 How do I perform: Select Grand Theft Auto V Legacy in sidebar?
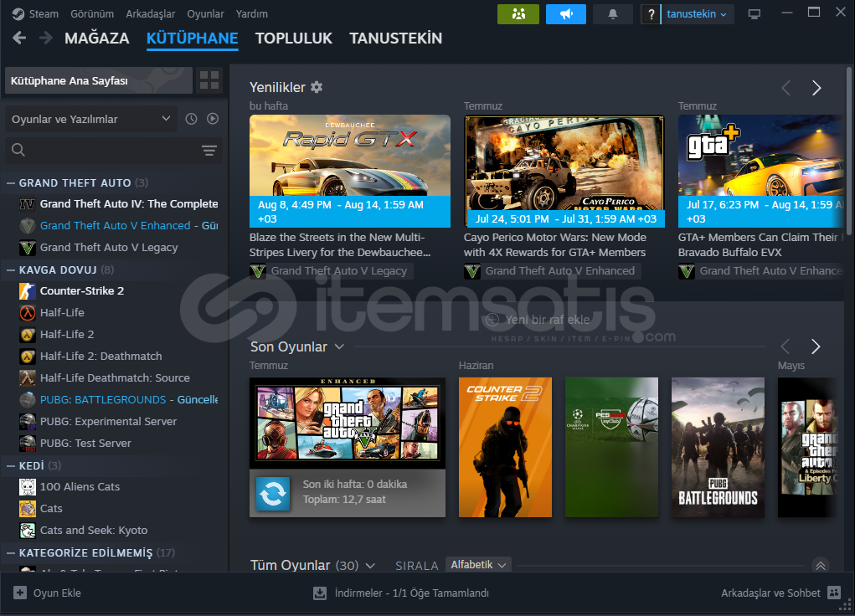(109, 248)
